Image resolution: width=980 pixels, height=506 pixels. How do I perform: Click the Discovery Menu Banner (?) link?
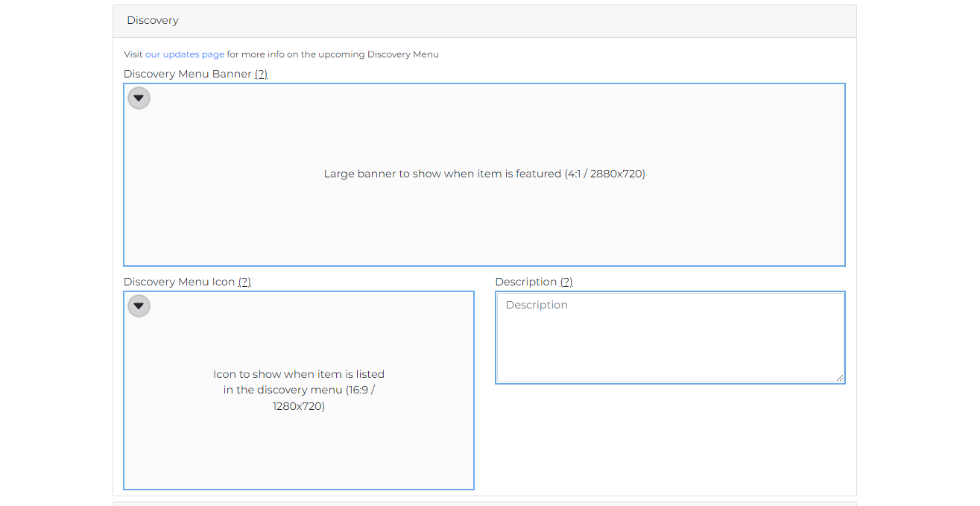click(261, 74)
